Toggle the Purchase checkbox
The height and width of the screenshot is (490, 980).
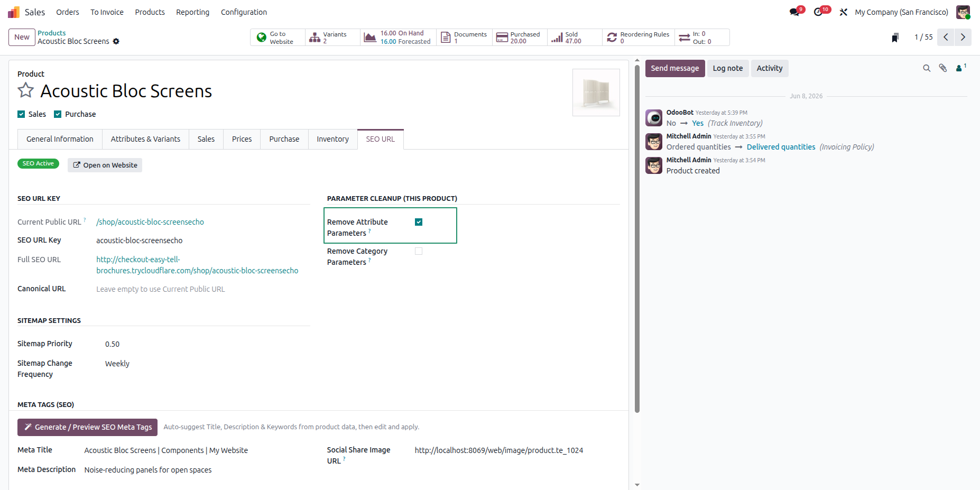tap(58, 114)
